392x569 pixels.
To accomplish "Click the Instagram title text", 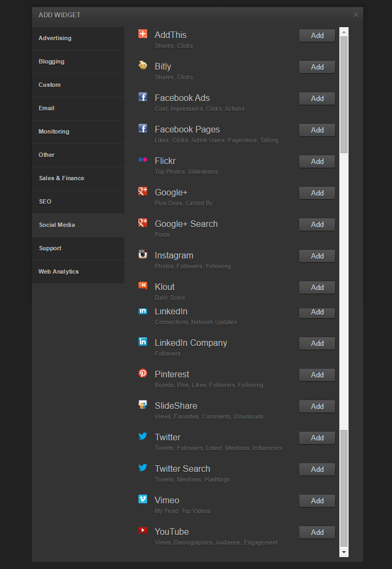I will click(174, 256).
